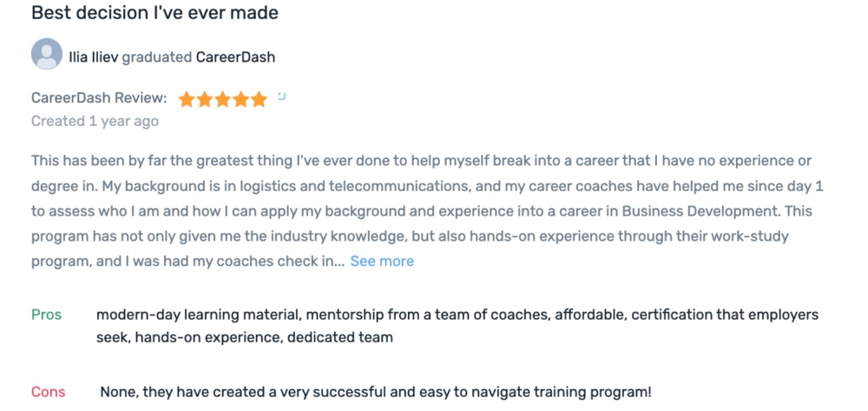Expand the review with See more

(382, 261)
